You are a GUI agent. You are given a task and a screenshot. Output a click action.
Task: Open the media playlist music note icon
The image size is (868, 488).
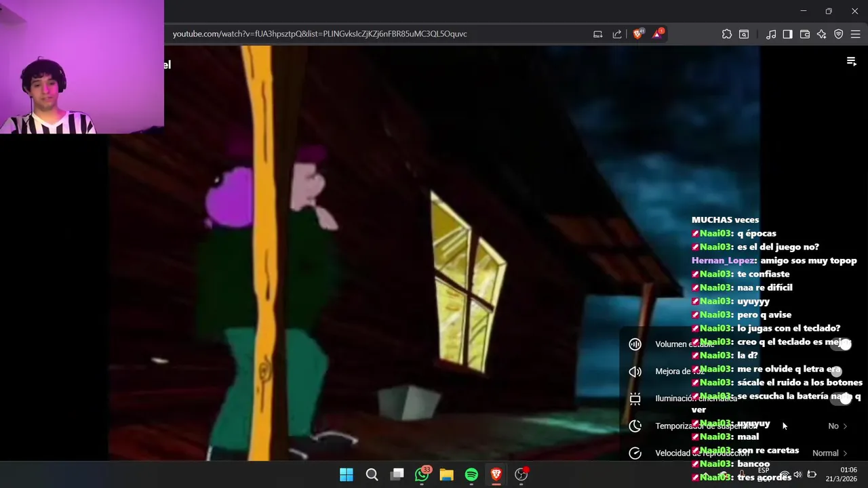[771, 34]
